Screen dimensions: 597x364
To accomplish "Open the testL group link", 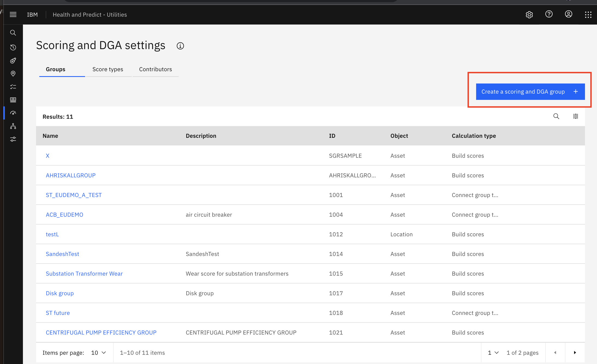I will point(52,234).
